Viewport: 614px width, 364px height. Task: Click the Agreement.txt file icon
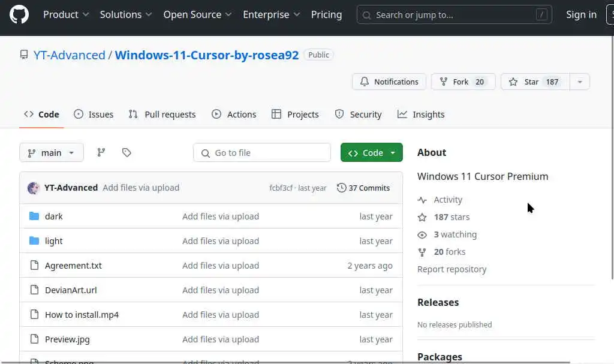coord(34,265)
